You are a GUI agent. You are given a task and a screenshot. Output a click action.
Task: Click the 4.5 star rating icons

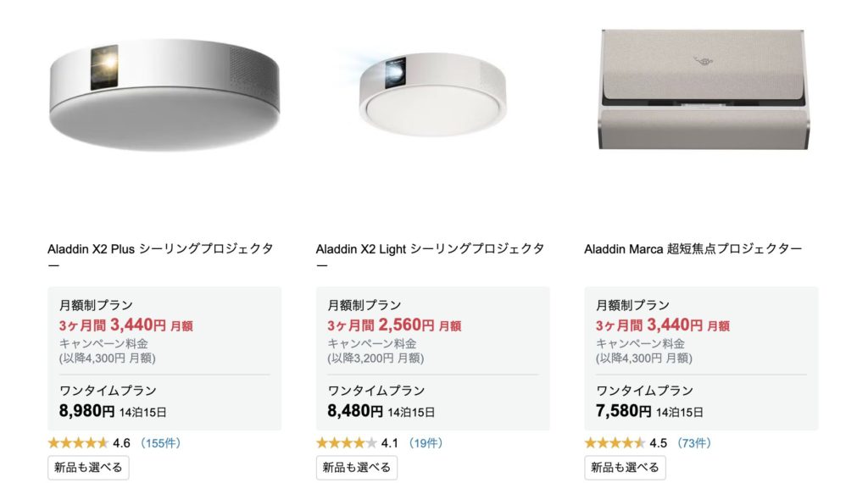pyautogui.click(x=615, y=442)
